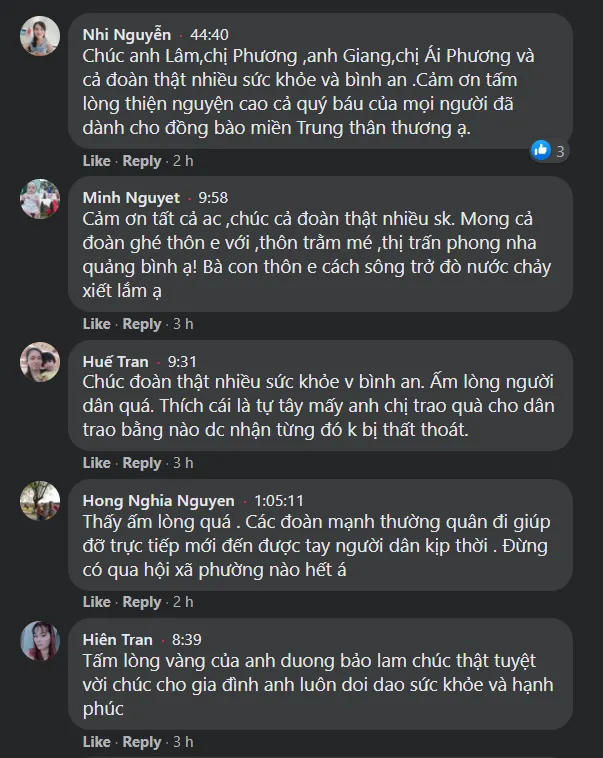The image size is (603, 758).
Task: Like Nhi Nguyễn's comment
Action: coord(96,161)
